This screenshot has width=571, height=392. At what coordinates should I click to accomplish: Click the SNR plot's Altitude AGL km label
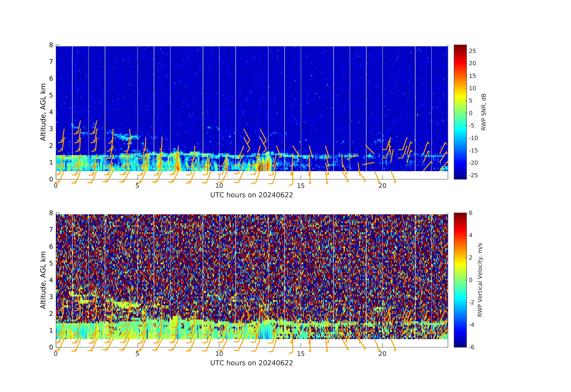(x=43, y=112)
